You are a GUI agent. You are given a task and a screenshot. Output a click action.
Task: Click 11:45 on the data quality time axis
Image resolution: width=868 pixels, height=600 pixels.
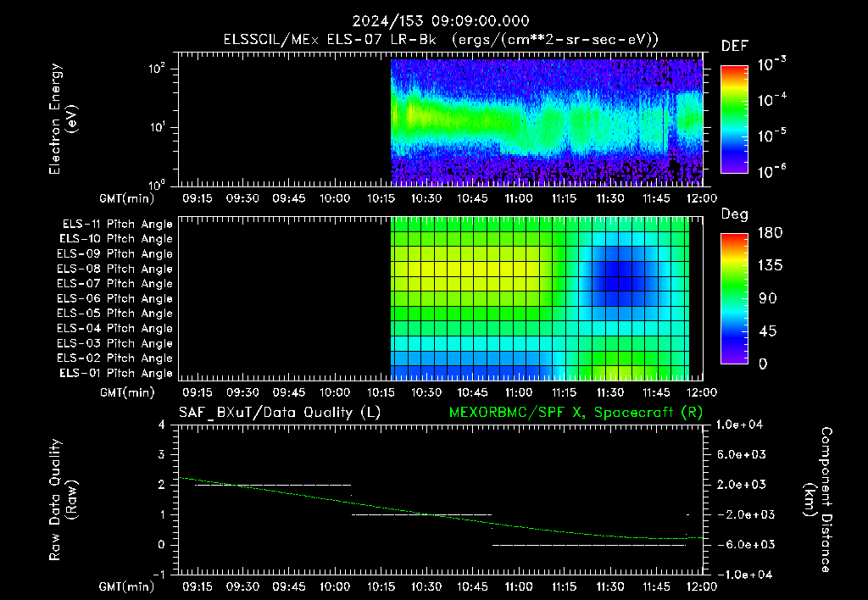[x=656, y=586]
